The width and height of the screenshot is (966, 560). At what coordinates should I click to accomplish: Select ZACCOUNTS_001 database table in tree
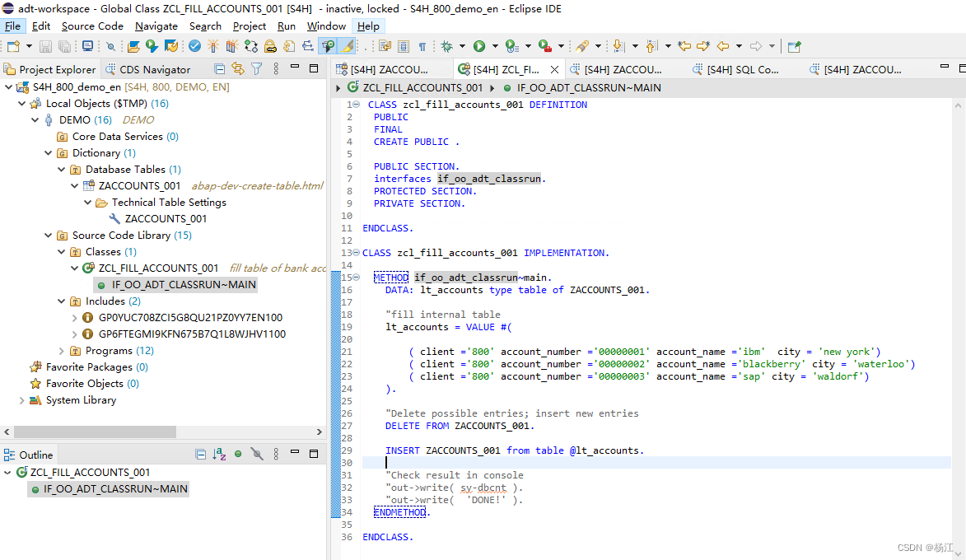[x=139, y=186]
